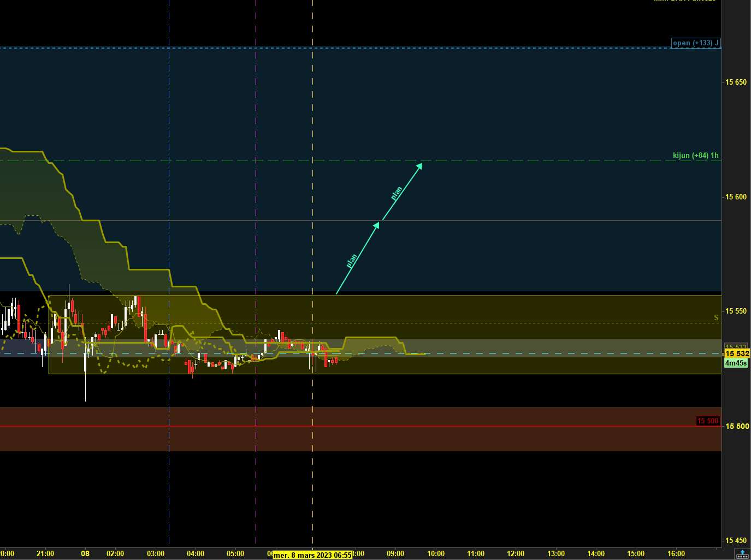The image size is (751, 560).
Task: Click the 12:00 time axis label
Action: pyautogui.click(x=516, y=553)
